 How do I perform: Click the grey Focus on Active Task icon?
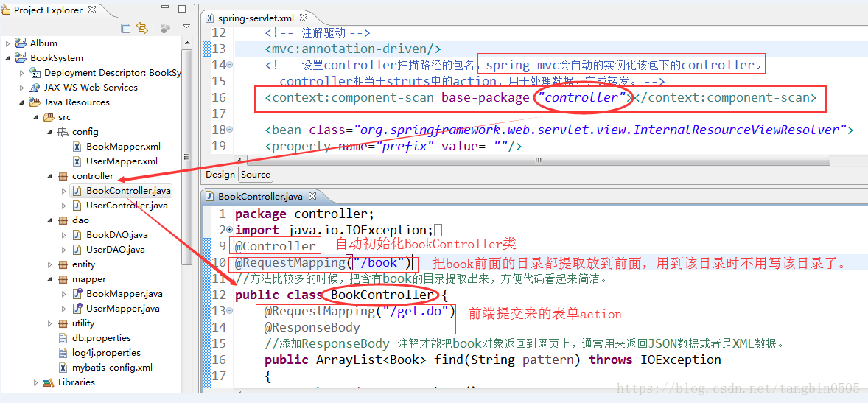(165, 28)
